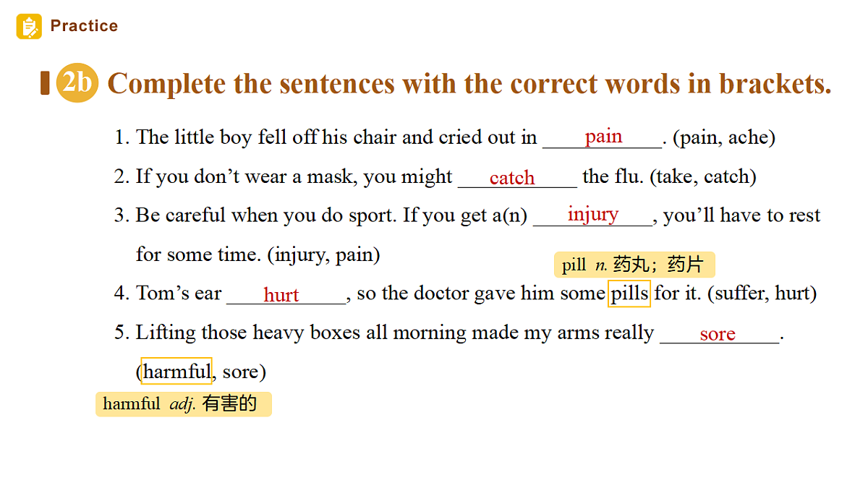Click the boxed word 'pills'
This screenshot has width=868, height=488.
pyautogui.click(x=629, y=294)
